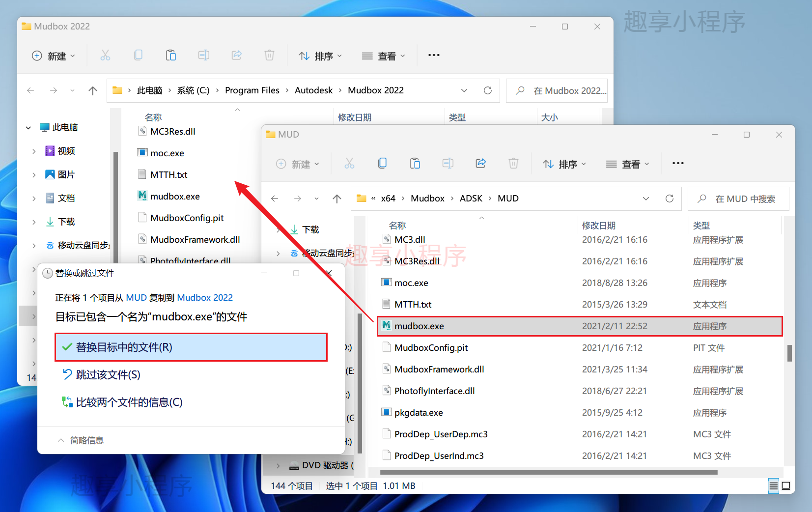Open the 排序 dropdown in Mudbox 2022 window

[320, 56]
